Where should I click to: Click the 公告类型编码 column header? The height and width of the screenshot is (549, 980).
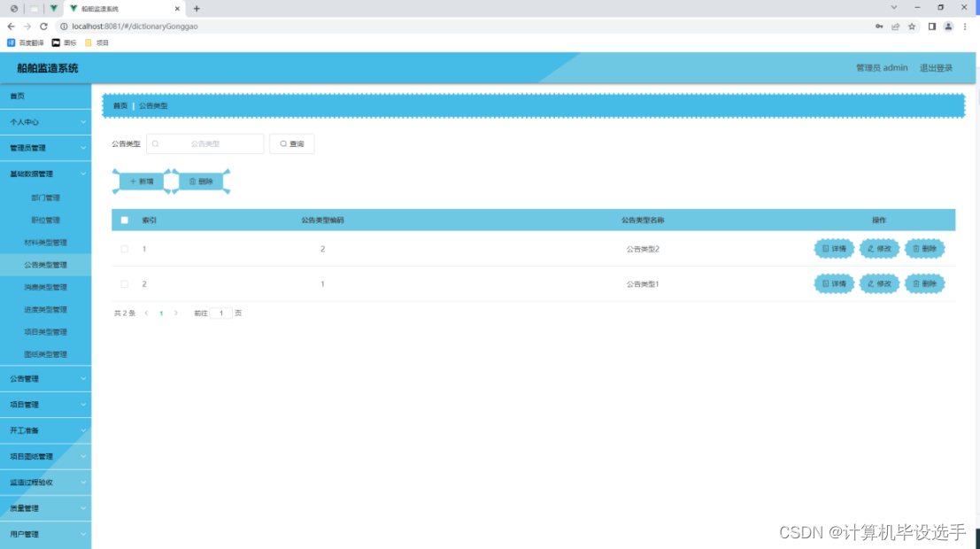click(322, 220)
